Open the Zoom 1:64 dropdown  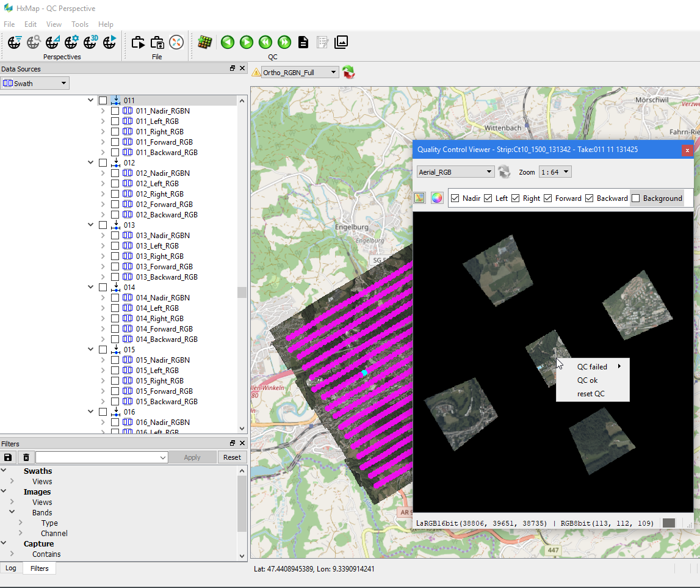click(x=555, y=172)
